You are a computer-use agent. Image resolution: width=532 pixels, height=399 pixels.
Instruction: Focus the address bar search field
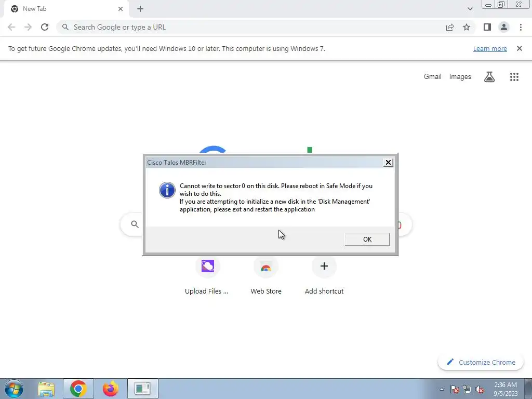click(251, 27)
